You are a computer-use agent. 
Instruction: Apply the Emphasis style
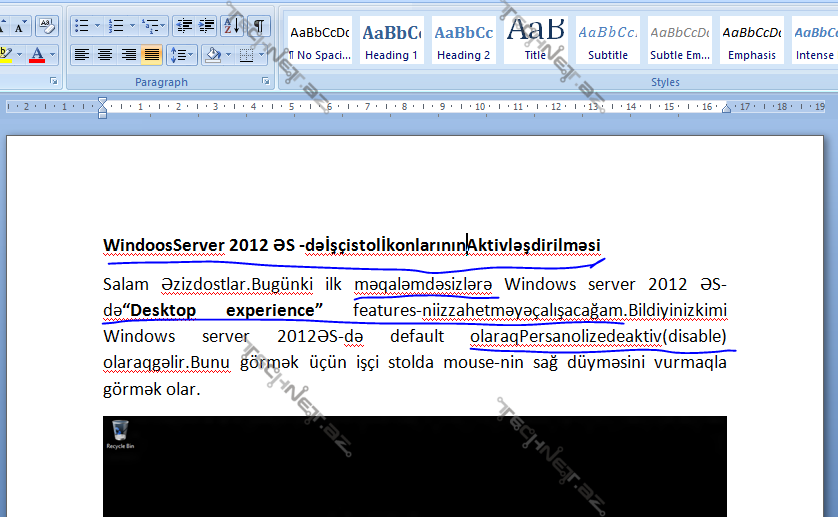(x=752, y=40)
